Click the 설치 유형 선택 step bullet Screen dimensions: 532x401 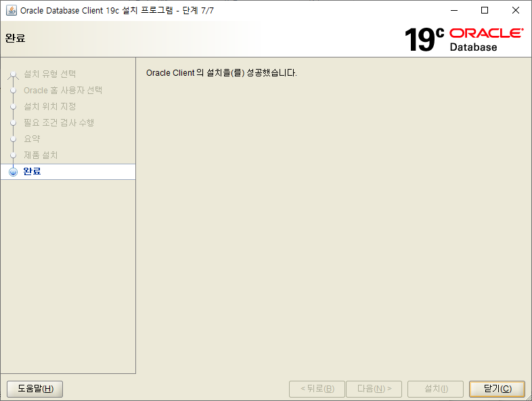pyautogui.click(x=14, y=74)
